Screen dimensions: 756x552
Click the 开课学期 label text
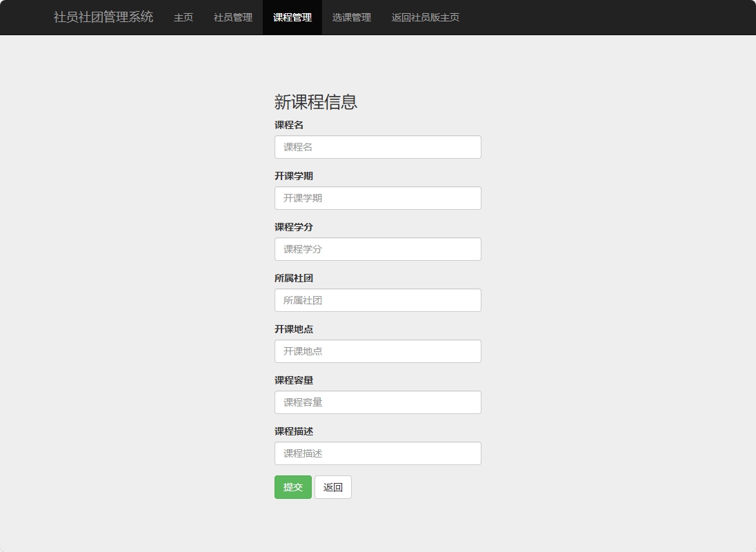[295, 176]
